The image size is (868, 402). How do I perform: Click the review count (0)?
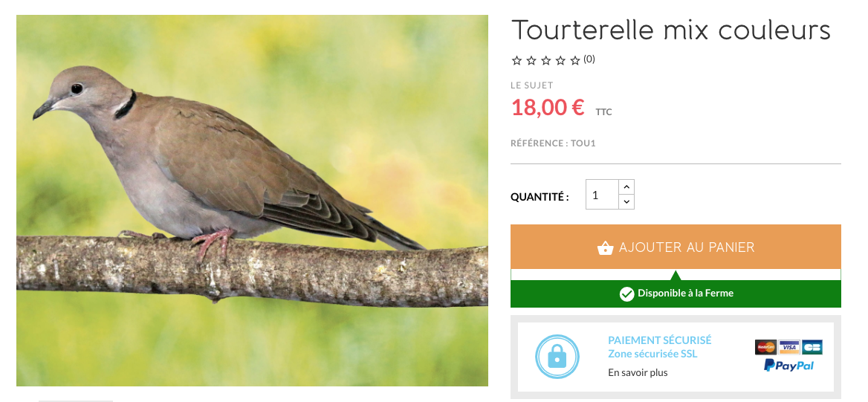589,59
